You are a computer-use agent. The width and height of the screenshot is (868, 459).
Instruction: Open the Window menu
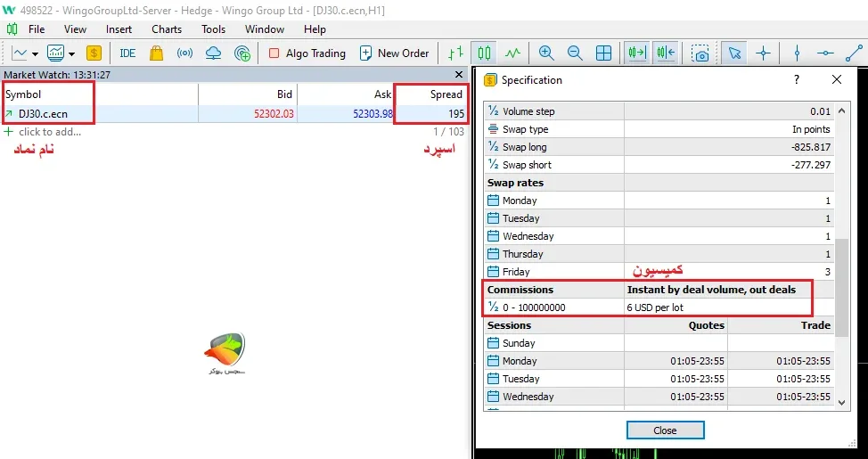point(265,29)
